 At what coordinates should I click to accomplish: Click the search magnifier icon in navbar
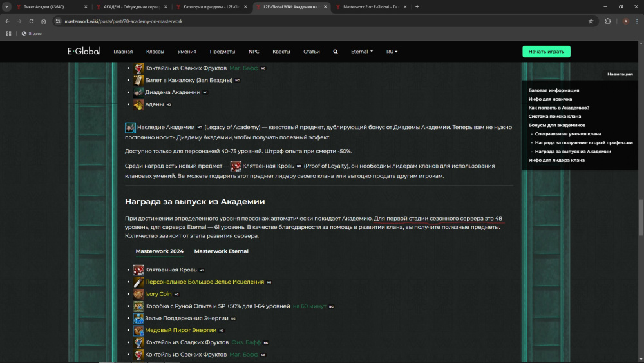click(x=336, y=52)
